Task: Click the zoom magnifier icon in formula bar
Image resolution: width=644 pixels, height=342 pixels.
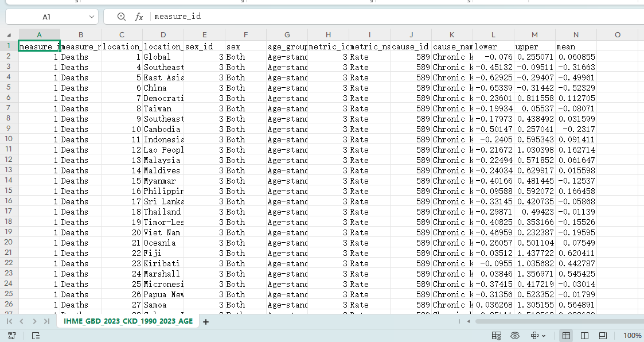Action: (121, 17)
